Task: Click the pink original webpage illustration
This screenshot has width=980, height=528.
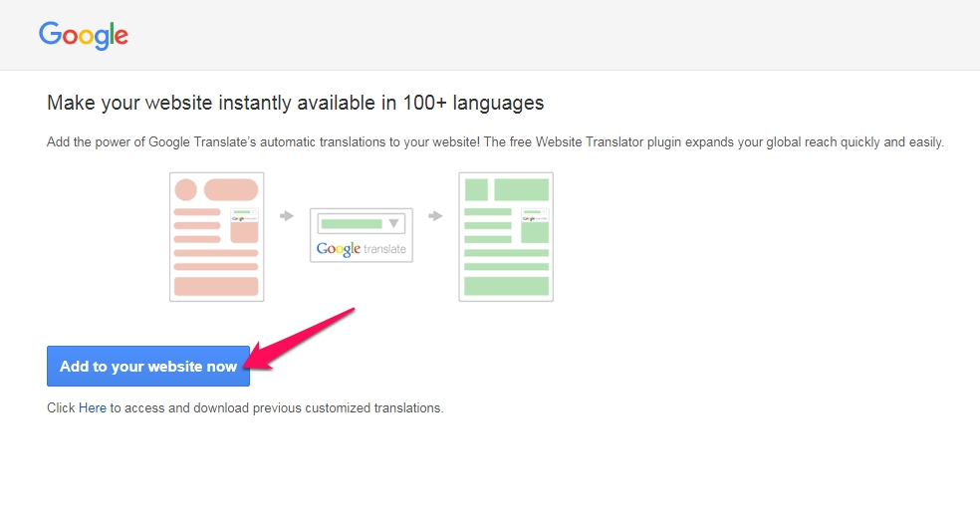Action: 217,237
